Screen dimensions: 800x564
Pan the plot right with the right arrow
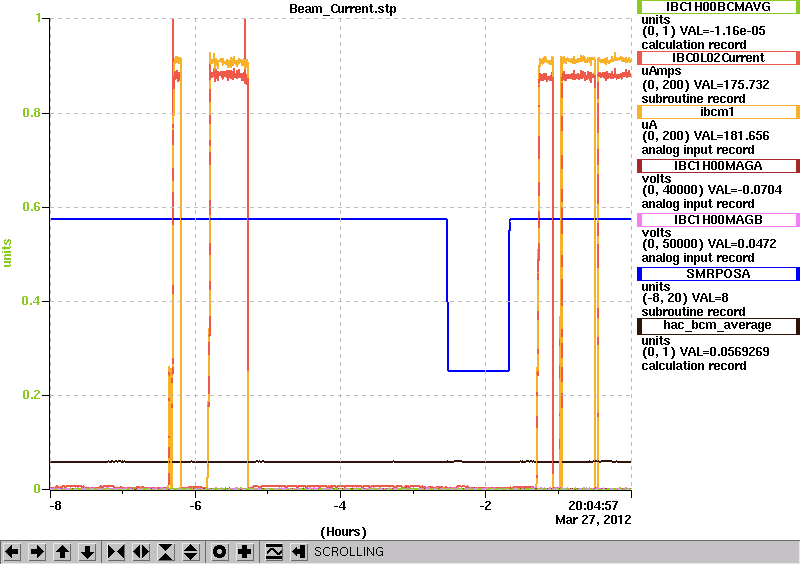click(x=37, y=552)
